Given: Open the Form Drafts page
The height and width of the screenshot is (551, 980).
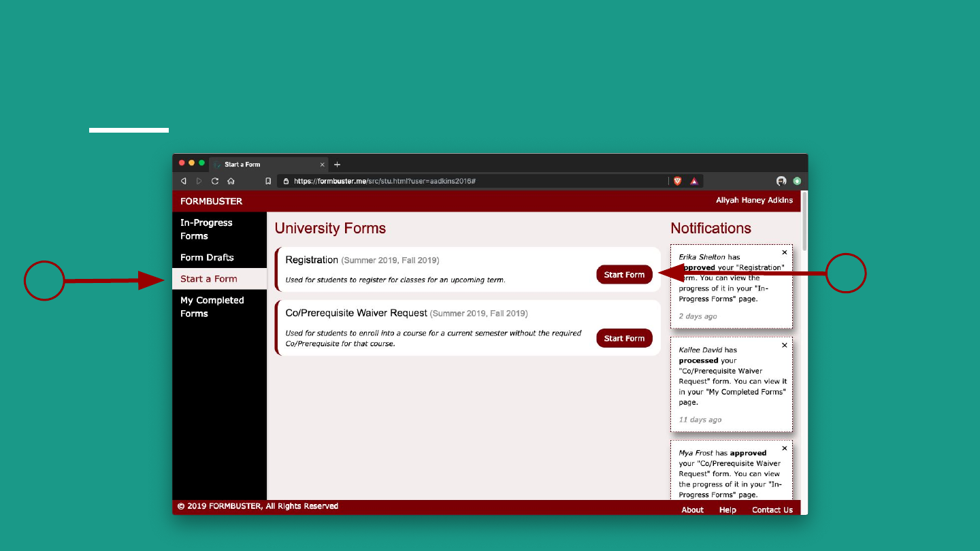Looking at the screenshot, I should [x=219, y=257].
